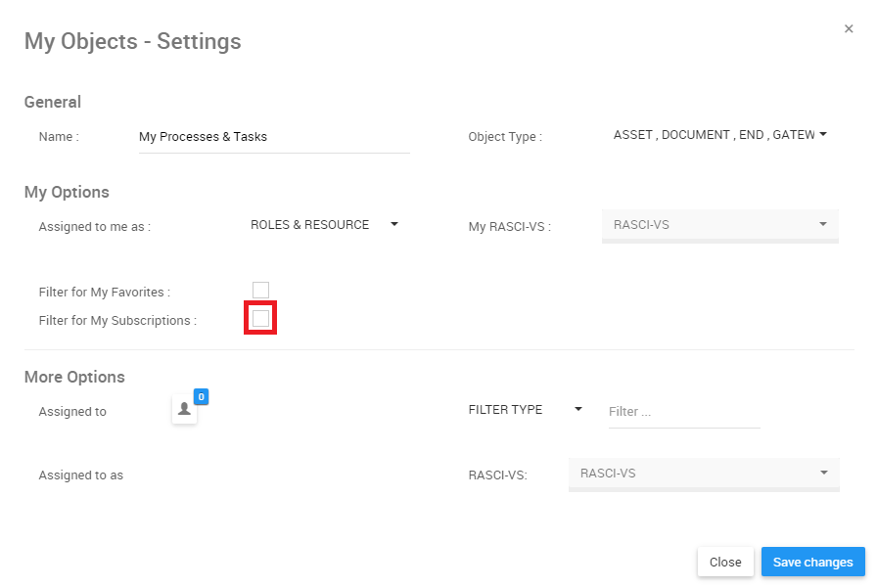Screen dimensions: 877x588
Task: Enable the Filter for My Favorites checkbox
Action: click(x=260, y=291)
